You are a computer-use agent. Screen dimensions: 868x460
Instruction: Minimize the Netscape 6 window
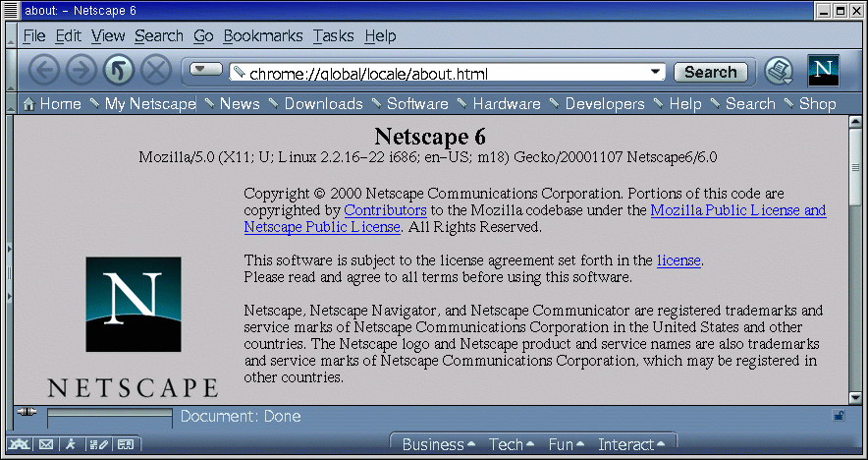(x=826, y=11)
